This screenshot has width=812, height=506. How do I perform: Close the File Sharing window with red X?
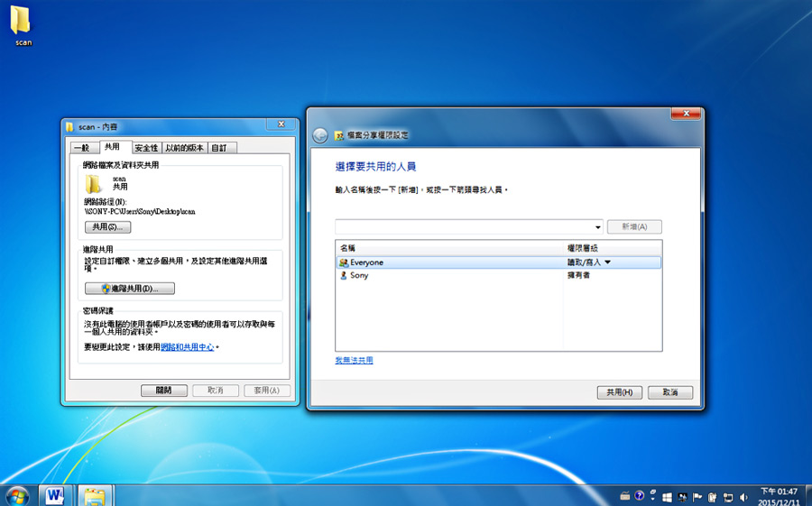(x=687, y=114)
